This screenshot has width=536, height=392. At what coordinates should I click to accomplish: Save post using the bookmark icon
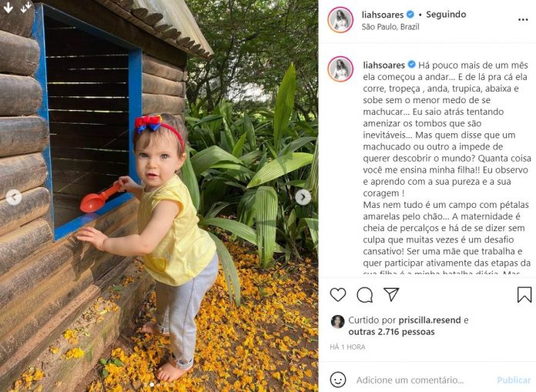524,295
